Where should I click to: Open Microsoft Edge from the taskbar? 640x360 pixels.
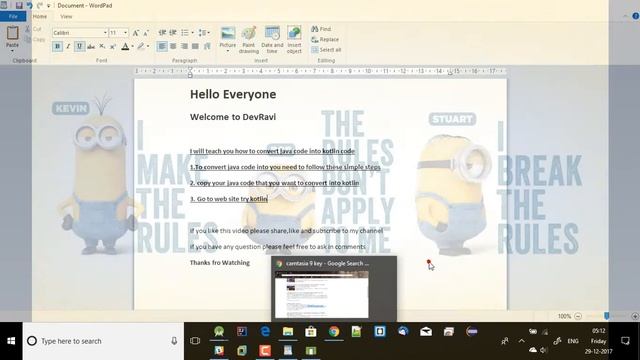(265, 331)
